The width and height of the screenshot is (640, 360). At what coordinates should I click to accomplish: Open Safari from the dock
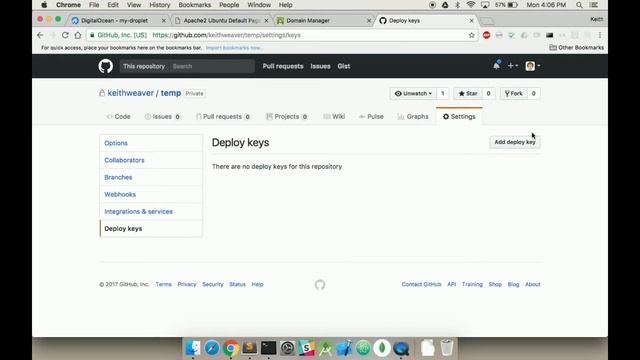click(x=211, y=348)
